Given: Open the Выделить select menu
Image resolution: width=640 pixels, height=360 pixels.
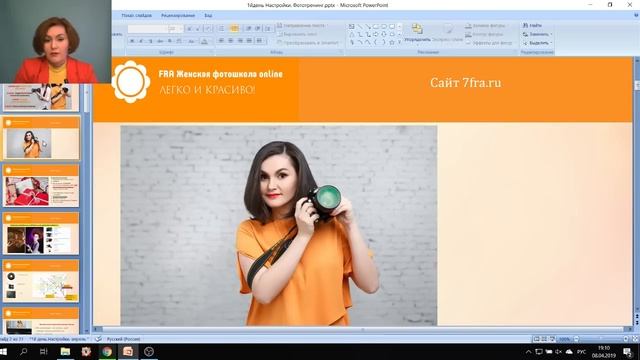Looking at the screenshot, I should point(537,43).
